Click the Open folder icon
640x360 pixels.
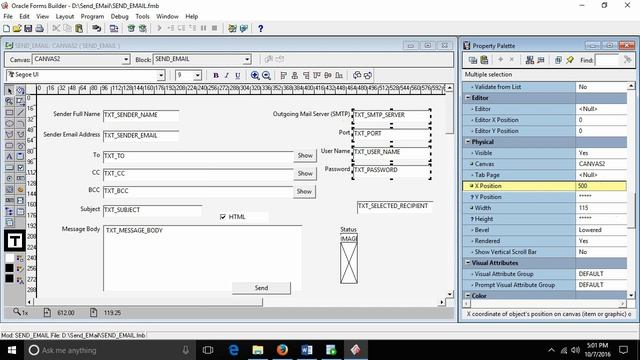pyautogui.click(x=17, y=29)
